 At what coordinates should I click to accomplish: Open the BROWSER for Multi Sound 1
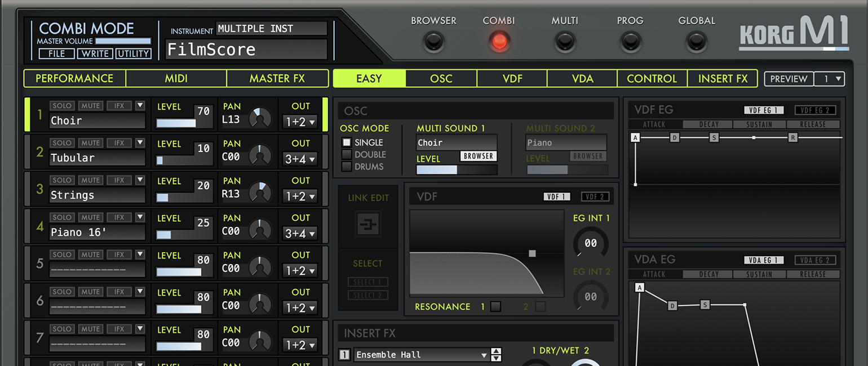478,157
